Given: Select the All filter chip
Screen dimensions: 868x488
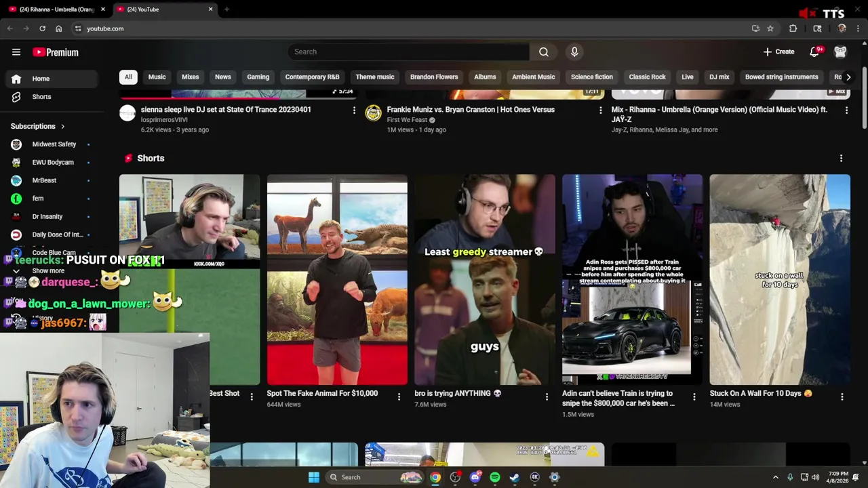Looking at the screenshot, I should 128,77.
